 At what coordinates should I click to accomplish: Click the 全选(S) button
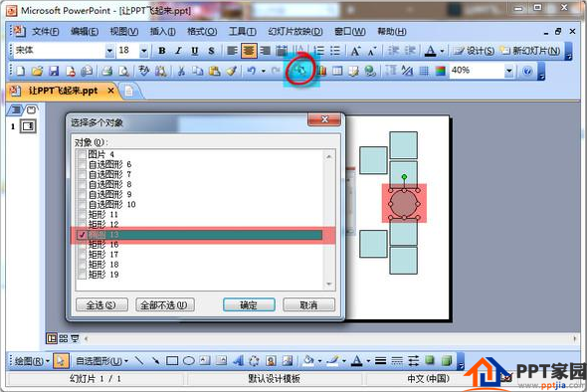click(101, 305)
